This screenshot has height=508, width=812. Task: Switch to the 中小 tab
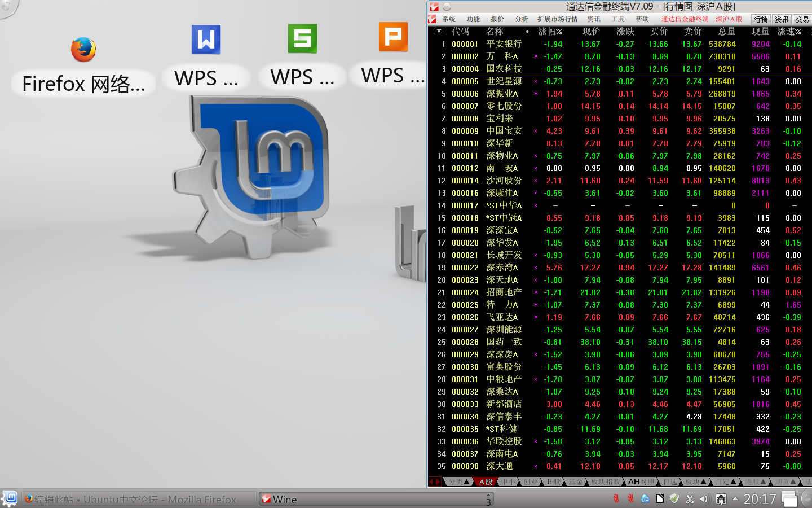[x=508, y=481]
